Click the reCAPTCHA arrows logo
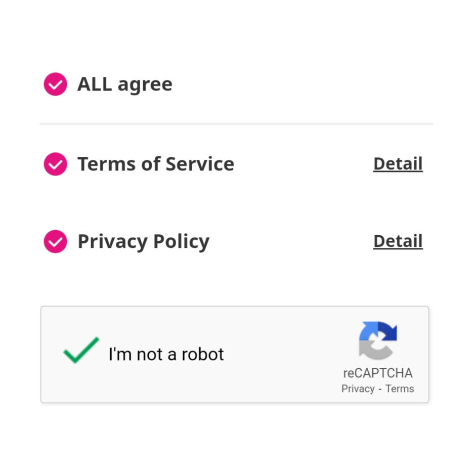 pos(378,340)
